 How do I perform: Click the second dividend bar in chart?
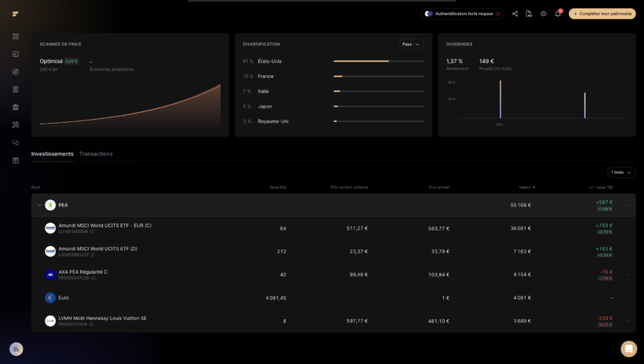[x=585, y=105]
